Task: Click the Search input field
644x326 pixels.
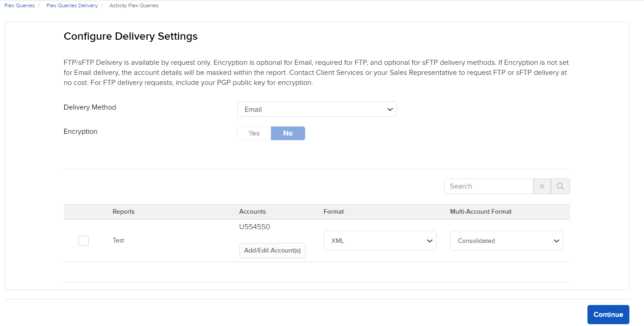Action: pos(488,186)
